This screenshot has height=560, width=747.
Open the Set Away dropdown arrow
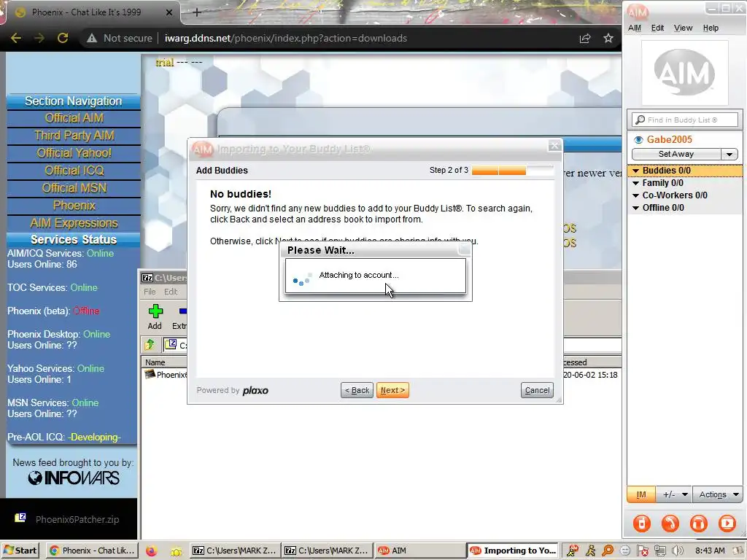click(x=729, y=154)
